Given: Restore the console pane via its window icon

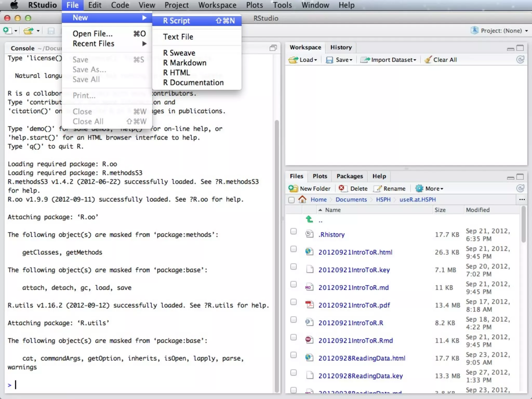Looking at the screenshot, I should (x=273, y=48).
